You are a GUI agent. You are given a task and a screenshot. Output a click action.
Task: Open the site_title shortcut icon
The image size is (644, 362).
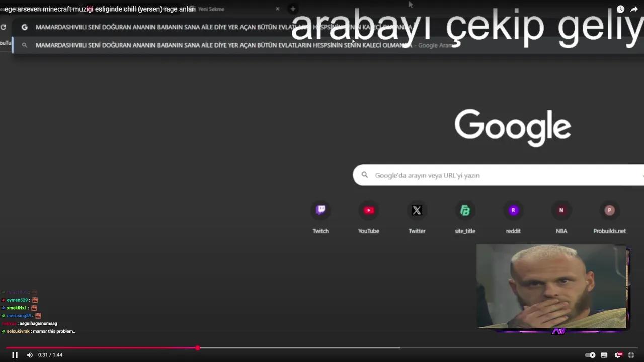coord(465,210)
